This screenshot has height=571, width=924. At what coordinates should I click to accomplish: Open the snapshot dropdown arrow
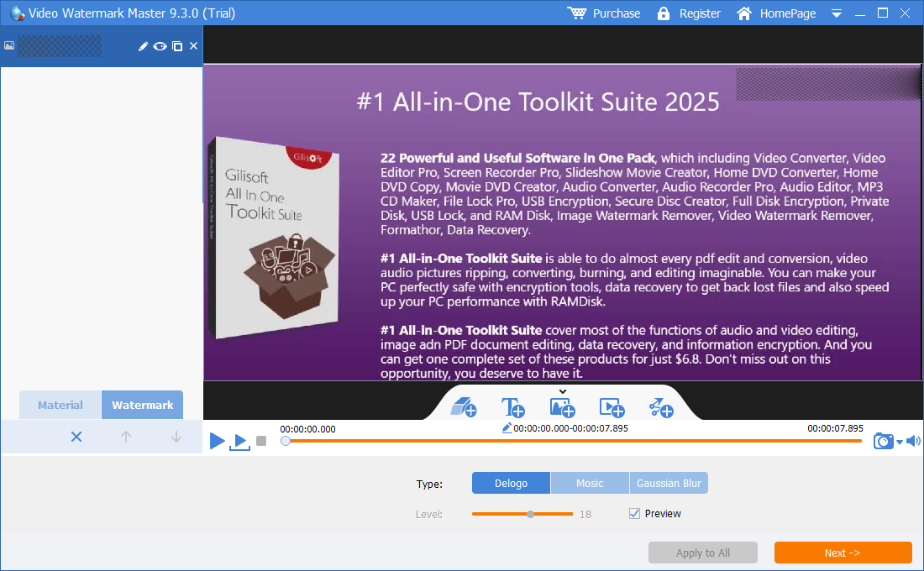pos(900,442)
